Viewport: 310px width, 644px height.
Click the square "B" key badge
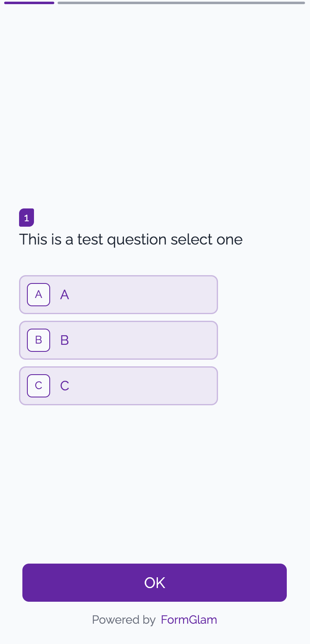tap(39, 340)
